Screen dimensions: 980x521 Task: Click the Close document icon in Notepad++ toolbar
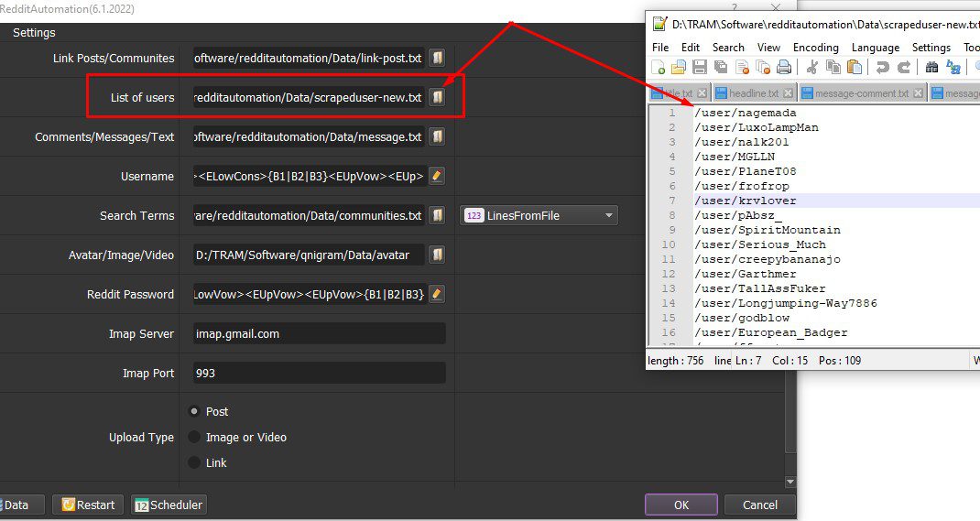(742, 68)
